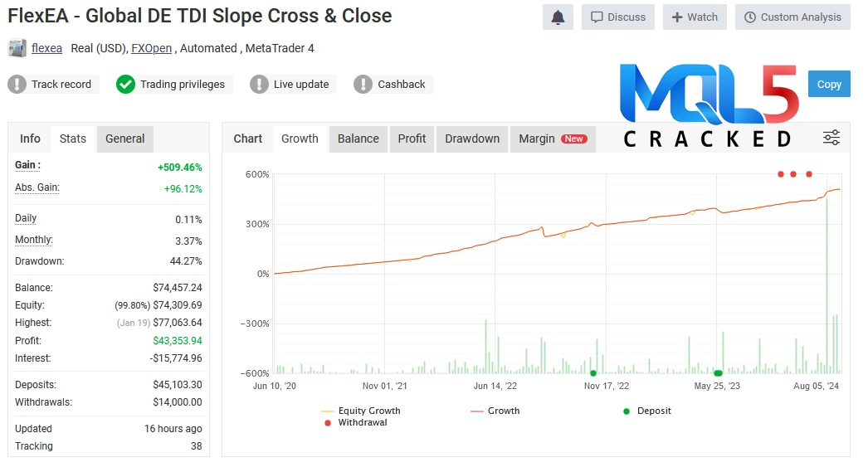Click the Cashback warning icon
This screenshot has width=868, height=472.
click(363, 84)
